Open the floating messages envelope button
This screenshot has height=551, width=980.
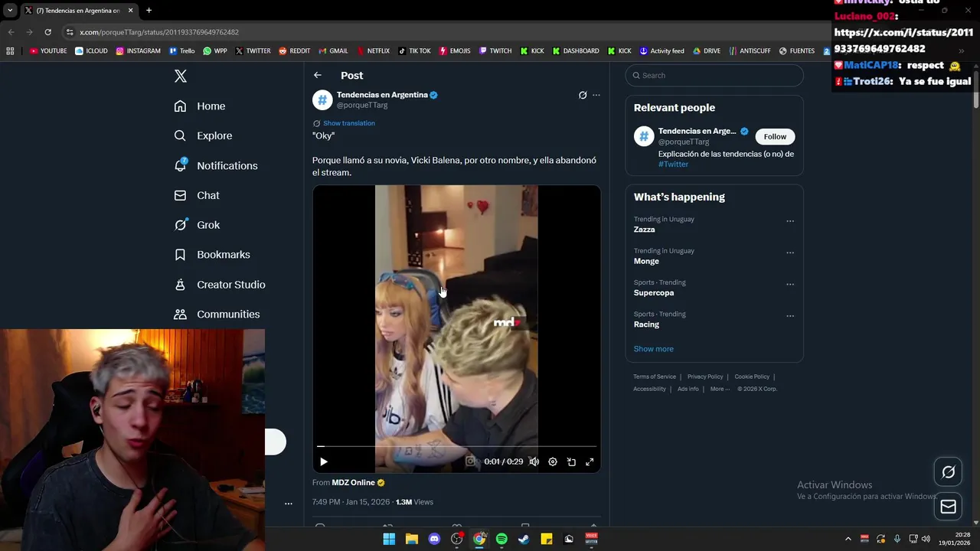click(x=948, y=507)
